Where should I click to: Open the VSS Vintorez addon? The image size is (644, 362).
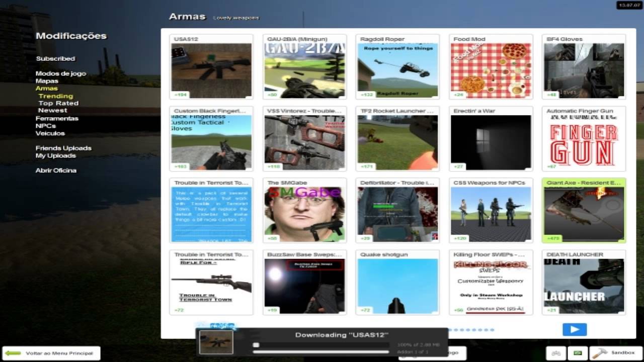click(x=304, y=139)
